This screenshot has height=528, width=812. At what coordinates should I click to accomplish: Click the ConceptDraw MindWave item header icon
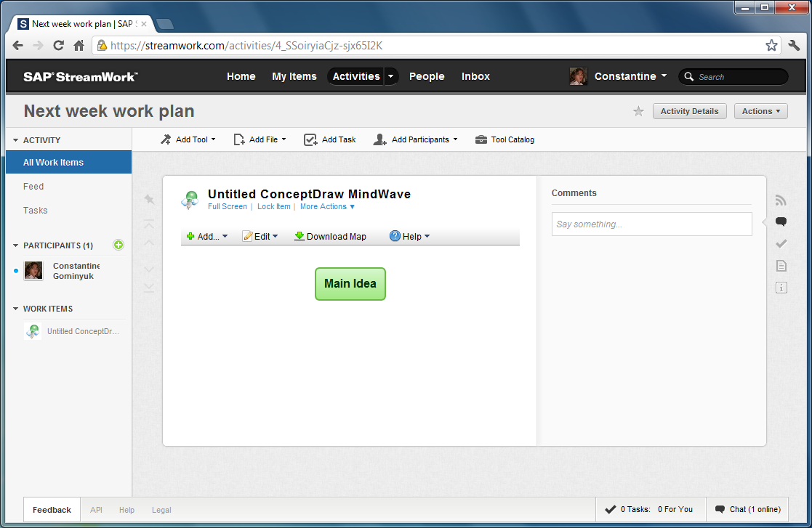click(190, 199)
